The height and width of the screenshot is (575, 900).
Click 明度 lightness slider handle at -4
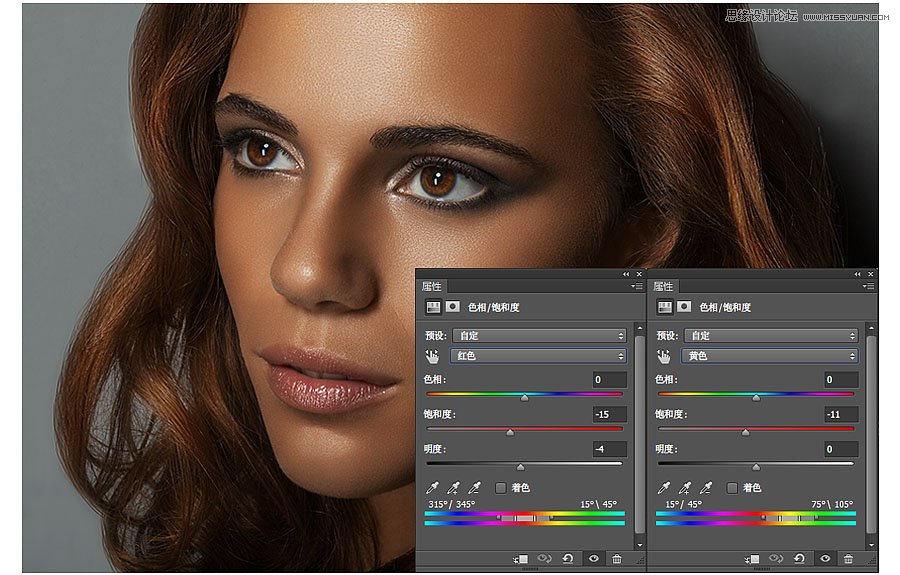521,467
